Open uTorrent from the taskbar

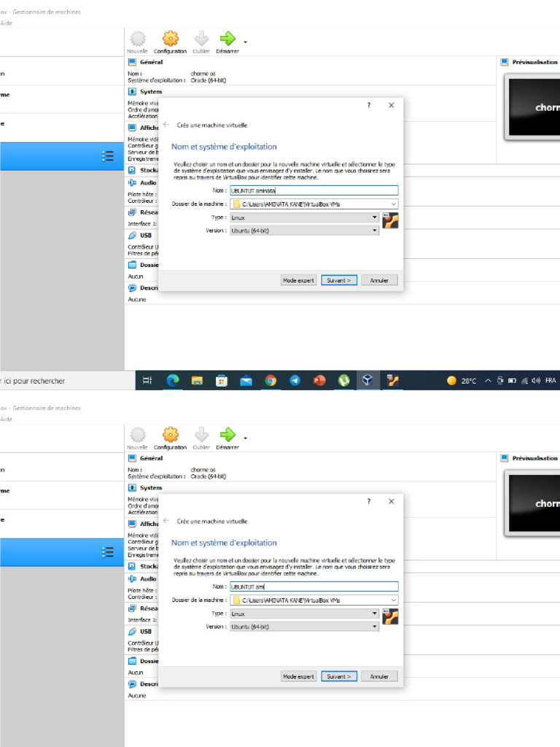coord(344,380)
